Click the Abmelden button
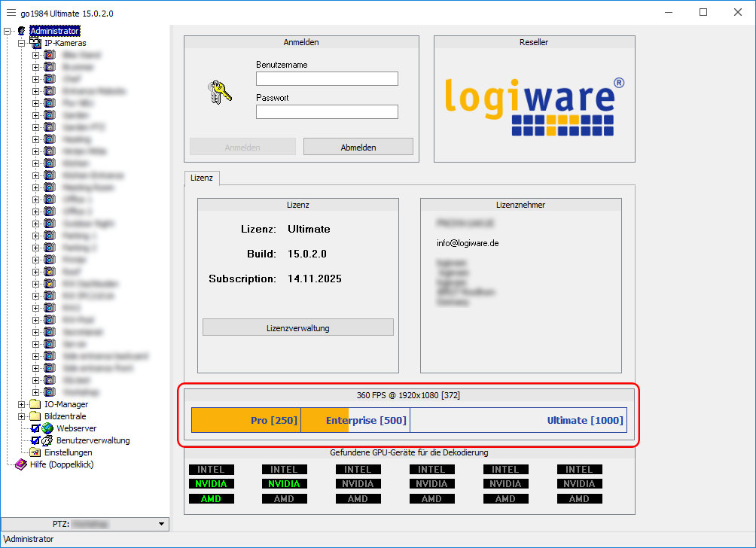This screenshot has height=548, width=756. coord(358,147)
